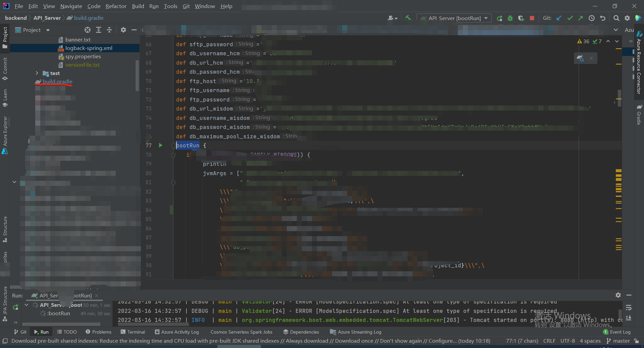Open the TODO tool window tab

(x=67, y=332)
